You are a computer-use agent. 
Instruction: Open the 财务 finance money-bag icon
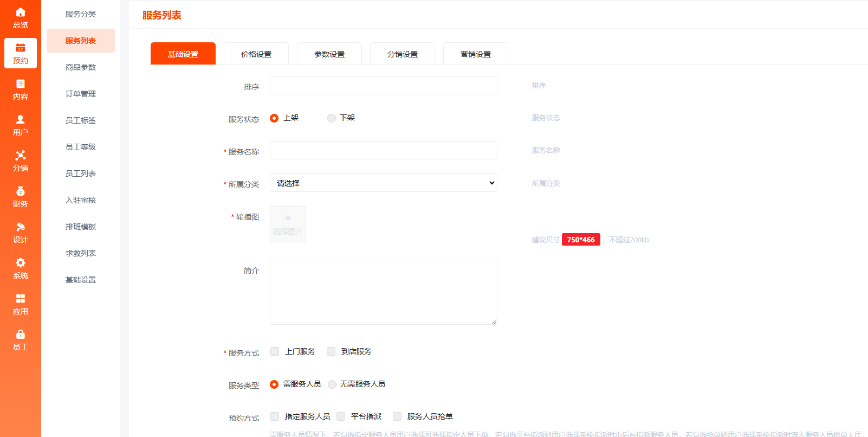(20, 191)
